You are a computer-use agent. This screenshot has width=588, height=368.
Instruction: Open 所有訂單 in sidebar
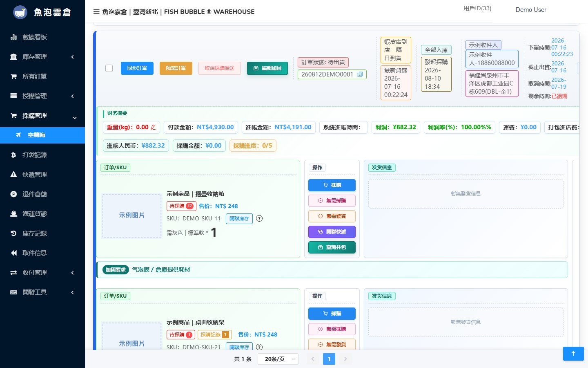click(42, 76)
